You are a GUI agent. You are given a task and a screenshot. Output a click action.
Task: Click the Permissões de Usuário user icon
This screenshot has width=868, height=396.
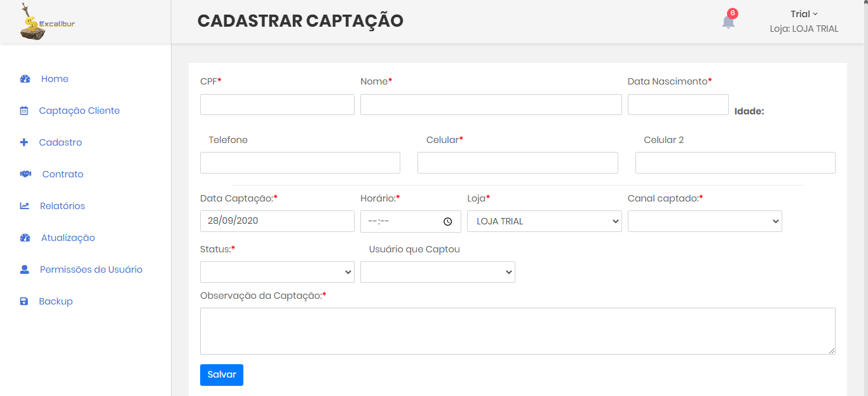25,270
